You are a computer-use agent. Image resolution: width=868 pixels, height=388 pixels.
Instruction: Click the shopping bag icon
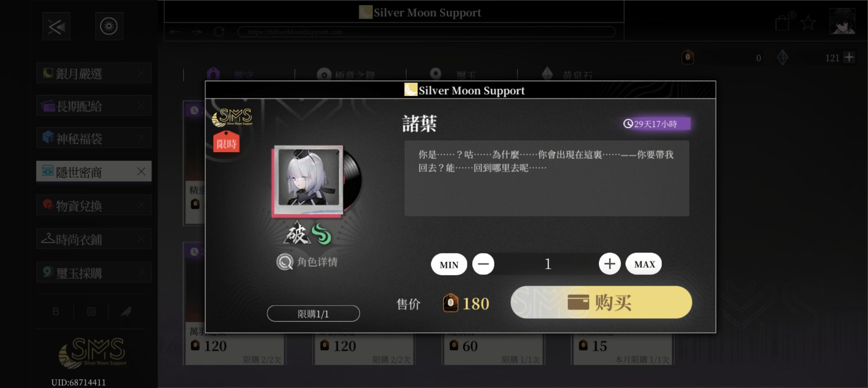pos(782,23)
